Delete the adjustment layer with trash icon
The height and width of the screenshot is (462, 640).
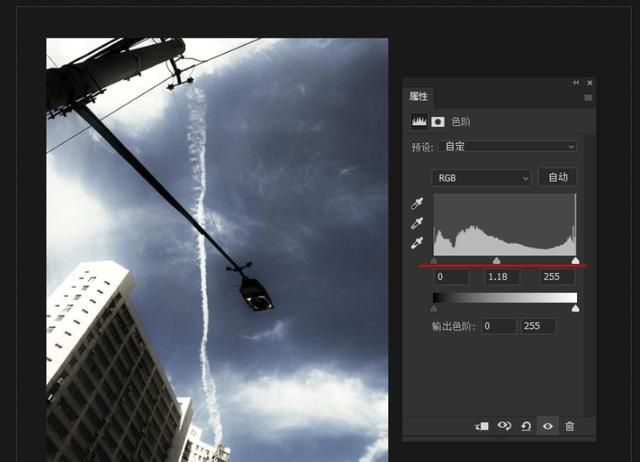click(569, 426)
